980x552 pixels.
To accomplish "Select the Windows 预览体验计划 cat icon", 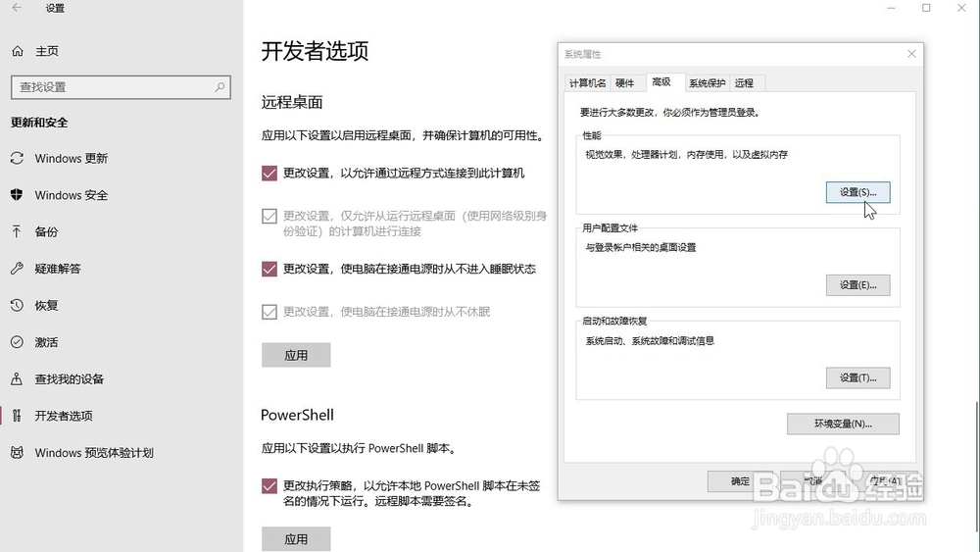I will coord(17,453).
